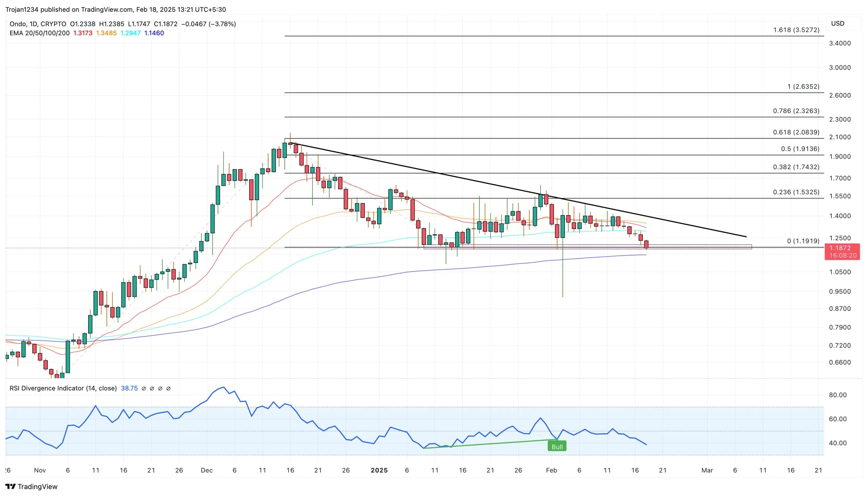This screenshot has height=496, width=868.
Task: Open the CRYPTO exchange selector in the legend
Action: [53, 24]
